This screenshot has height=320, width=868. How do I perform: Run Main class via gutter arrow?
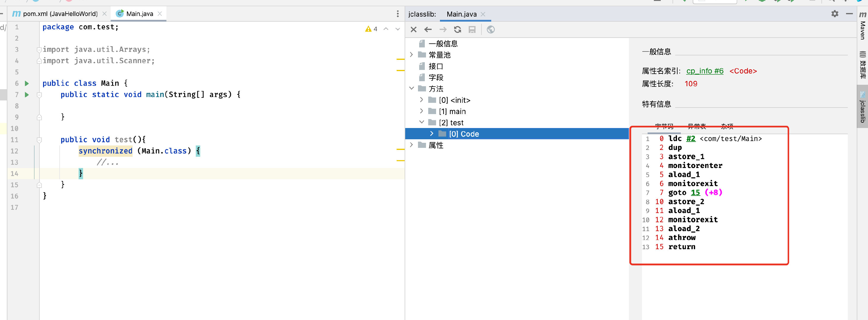pos(27,84)
